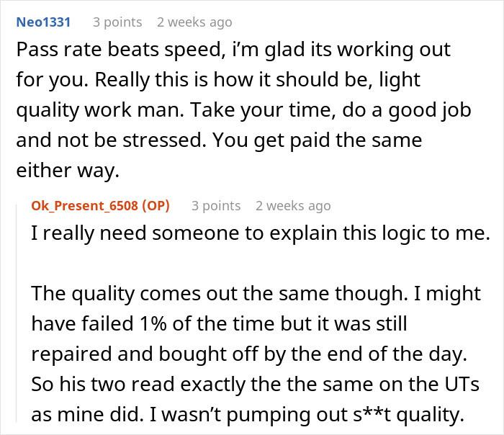The height and width of the screenshot is (435, 504).
Task: Click Ok_Present_6508's 3 points score
Action: pos(216,206)
